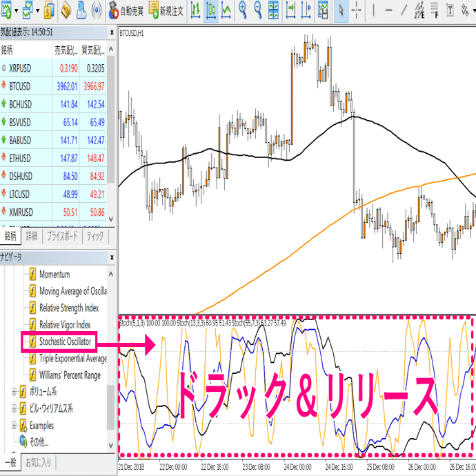Screen dimensions: 476x476
Task: Toggle Market Watch dollar icon
Action: [x=49, y=10]
